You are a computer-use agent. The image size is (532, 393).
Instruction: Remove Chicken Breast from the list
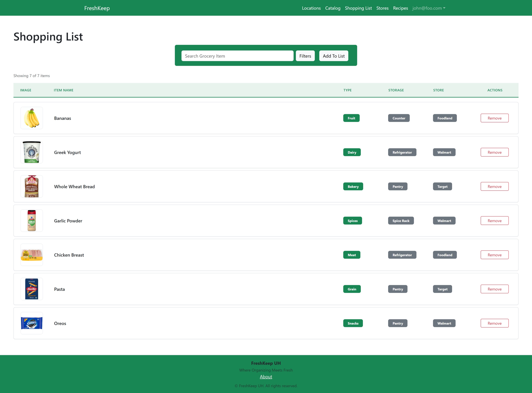click(494, 255)
